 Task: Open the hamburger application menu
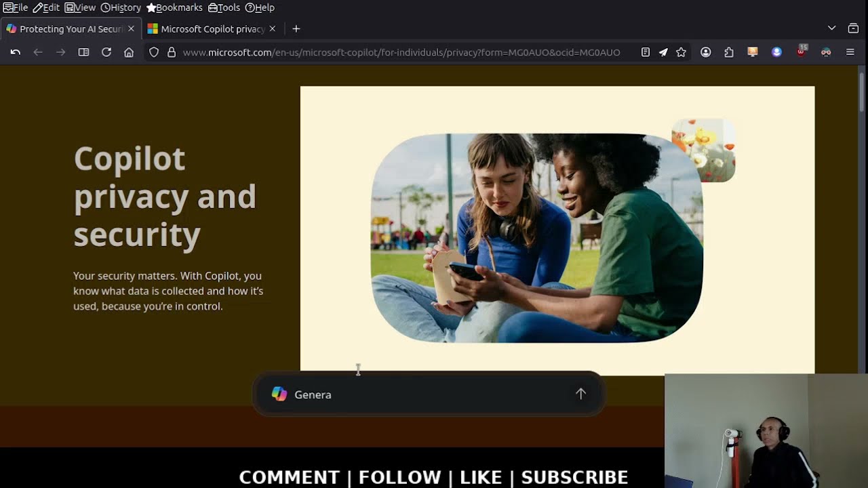coord(850,52)
